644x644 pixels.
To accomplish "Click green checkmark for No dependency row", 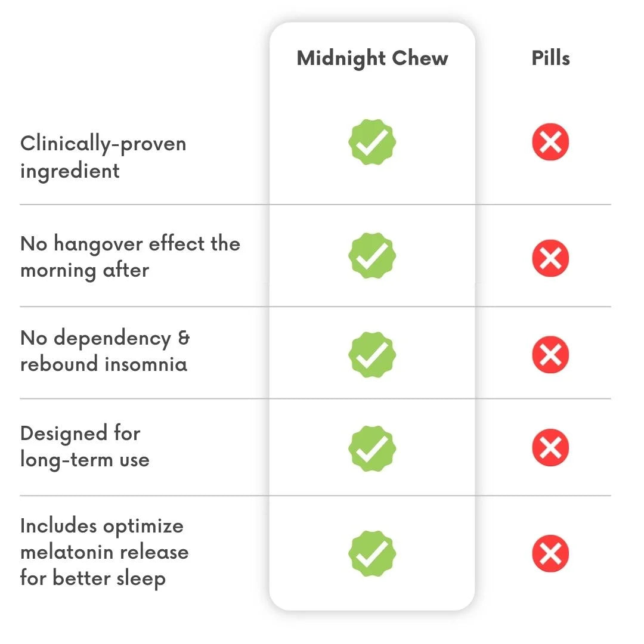I will coord(371,354).
